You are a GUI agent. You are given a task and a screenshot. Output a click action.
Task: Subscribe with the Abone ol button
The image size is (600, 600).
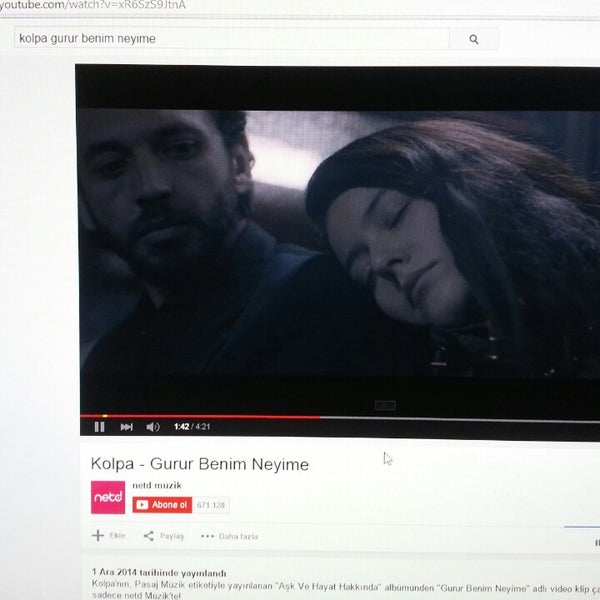coord(162,505)
